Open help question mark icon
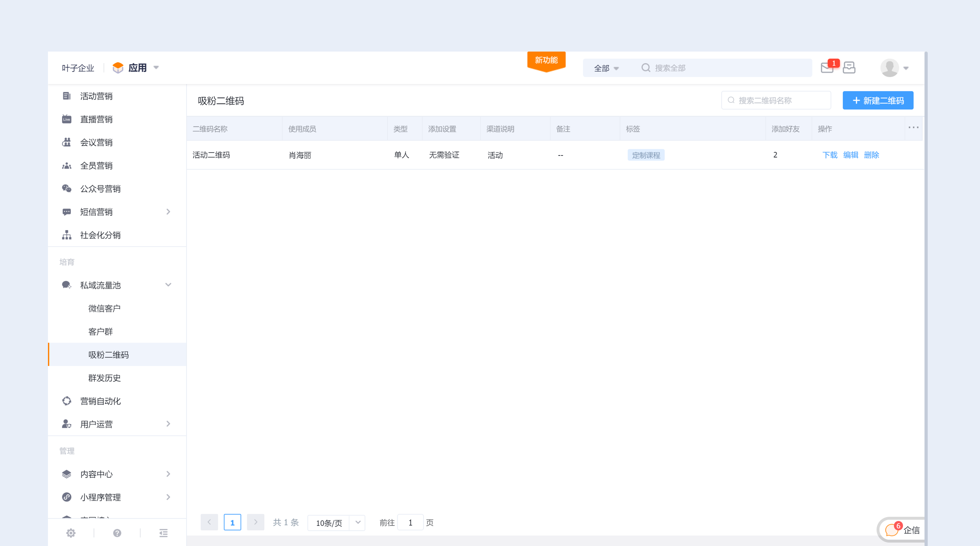 point(117,533)
